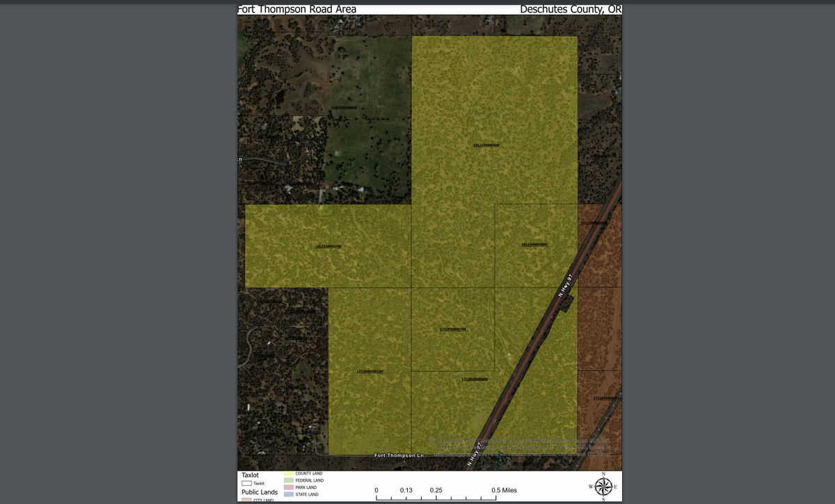Click the 'Deschutes County, OR' heading
This screenshot has height=504, width=835.
pyautogui.click(x=571, y=9)
